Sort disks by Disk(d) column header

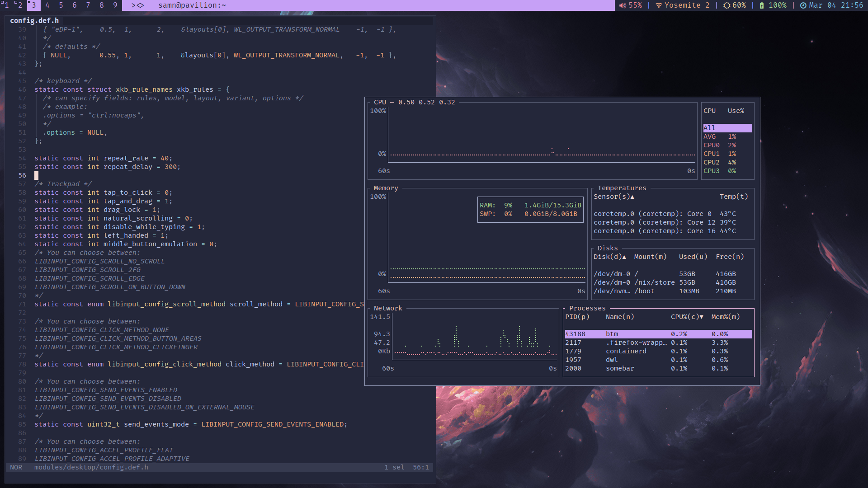tap(609, 257)
